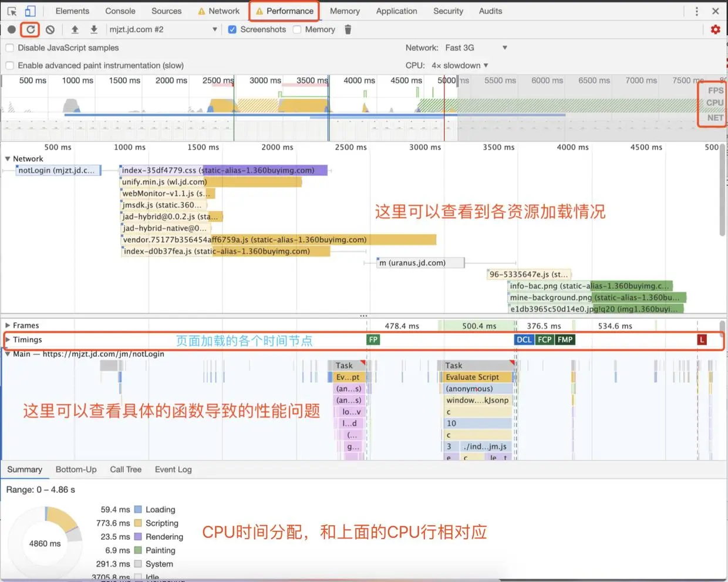Open the Security tab
This screenshot has height=582, width=728.
pos(448,11)
